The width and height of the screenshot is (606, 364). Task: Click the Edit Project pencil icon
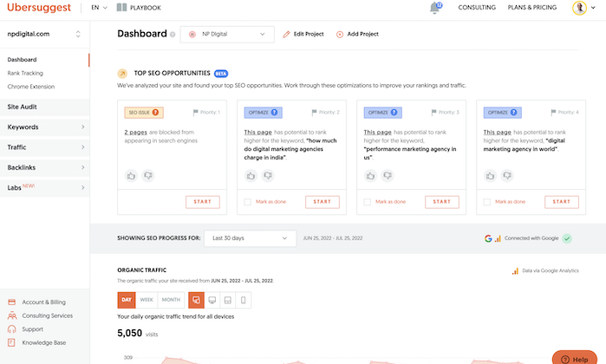point(287,34)
